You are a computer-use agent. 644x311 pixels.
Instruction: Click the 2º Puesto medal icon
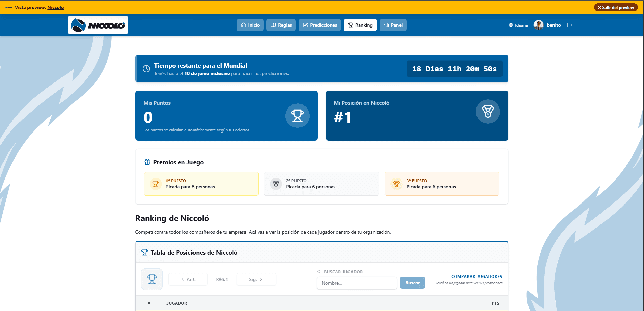click(x=276, y=184)
